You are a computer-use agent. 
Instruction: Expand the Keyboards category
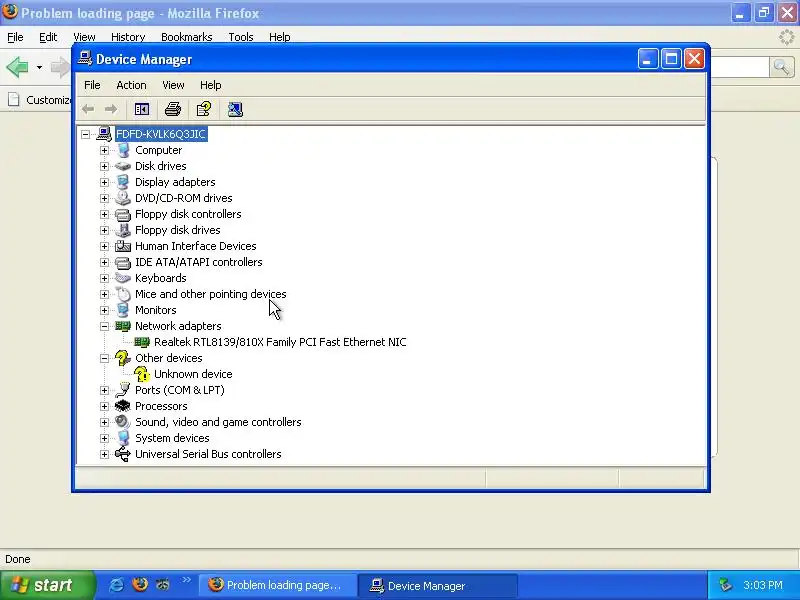[105, 278]
